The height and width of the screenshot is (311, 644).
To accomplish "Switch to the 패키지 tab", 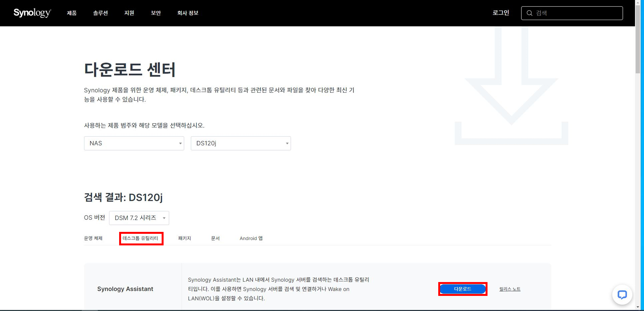I will click(x=185, y=238).
